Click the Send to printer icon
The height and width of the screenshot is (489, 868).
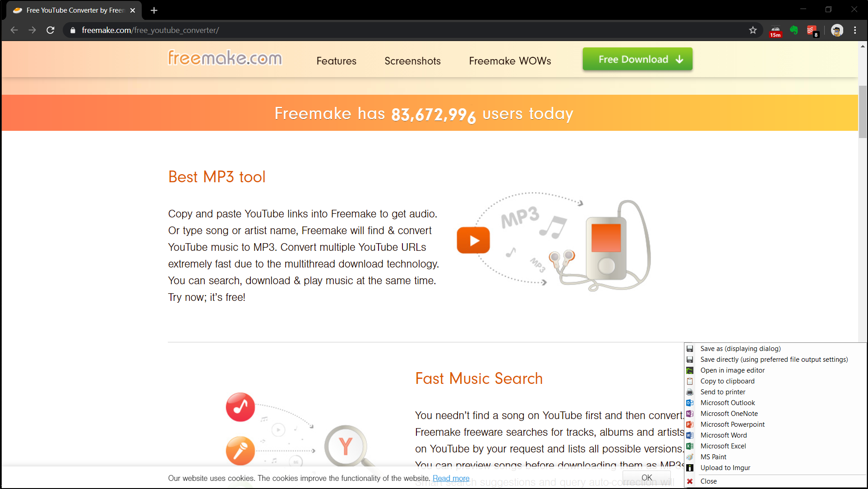click(691, 391)
